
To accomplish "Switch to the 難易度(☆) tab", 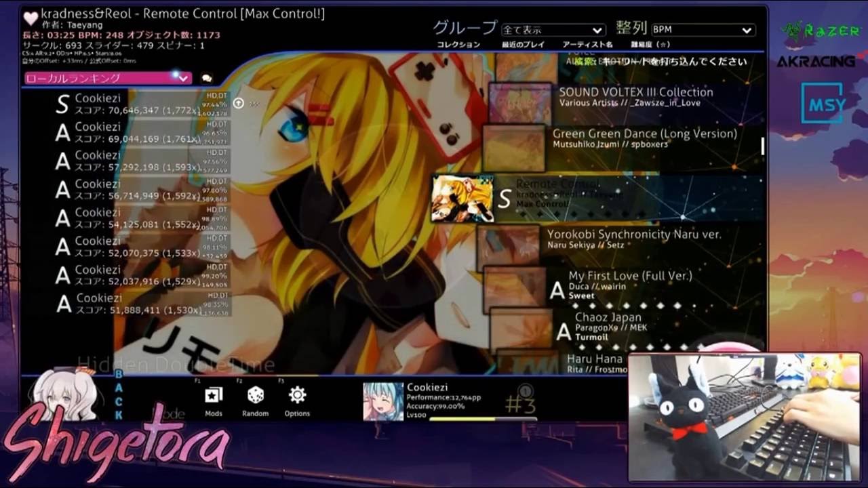I will (x=650, y=45).
